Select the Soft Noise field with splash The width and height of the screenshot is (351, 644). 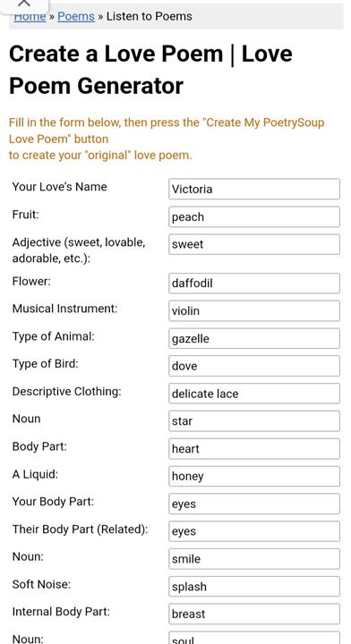click(254, 587)
